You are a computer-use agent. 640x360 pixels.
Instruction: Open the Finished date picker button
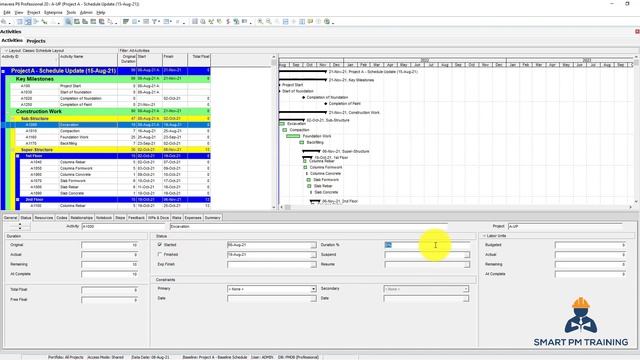pyautogui.click(x=313, y=255)
